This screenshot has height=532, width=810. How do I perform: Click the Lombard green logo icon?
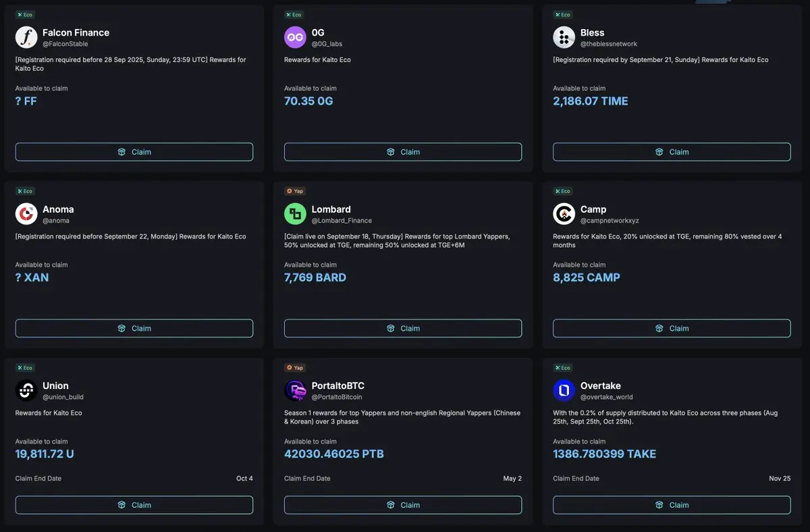[x=295, y=214]
